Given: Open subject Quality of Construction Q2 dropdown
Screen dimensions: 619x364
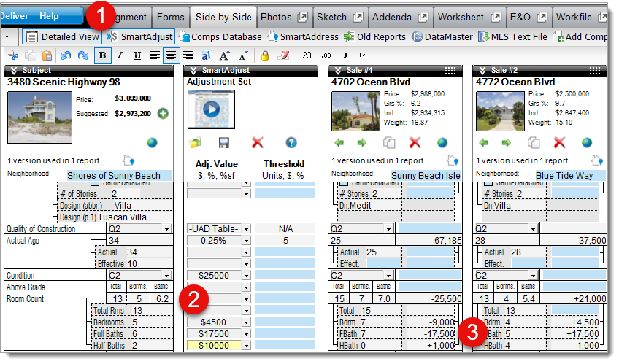Looking at the screenshot, I should (x=169, y=229).
